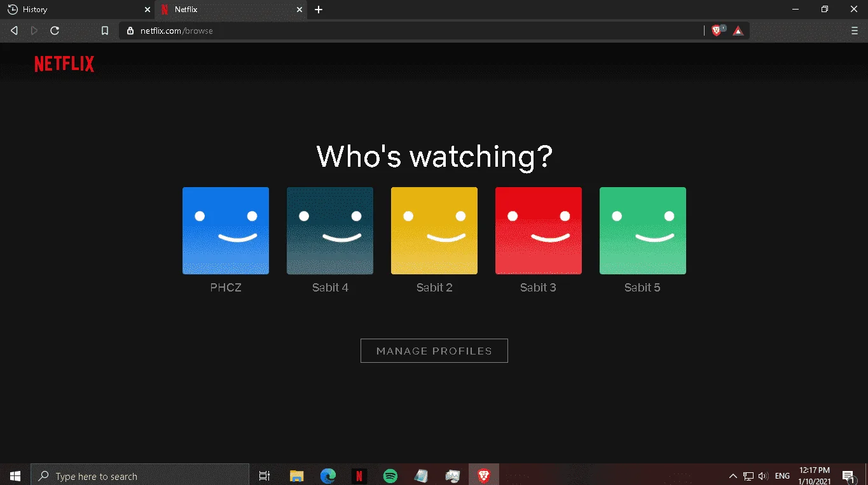Screen dimensions: 868x485
Task: Open the clock showing 12:17 PM
Action: click(x=815, y=476)
